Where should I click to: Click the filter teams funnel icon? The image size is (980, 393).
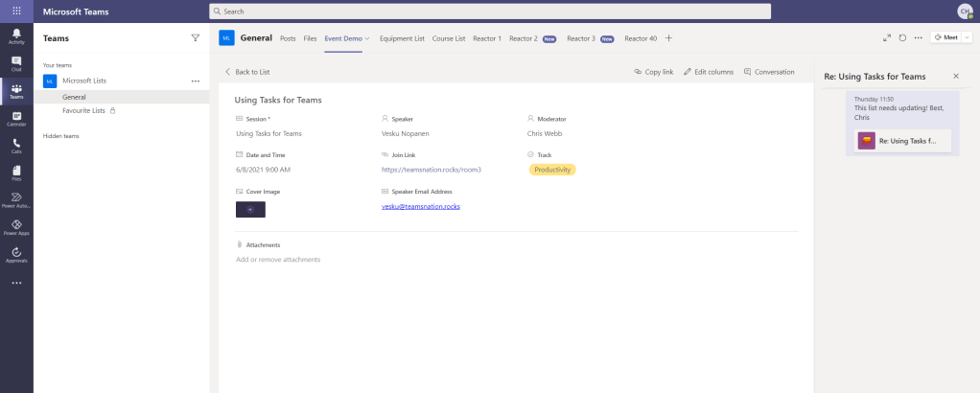click(196, 38)
